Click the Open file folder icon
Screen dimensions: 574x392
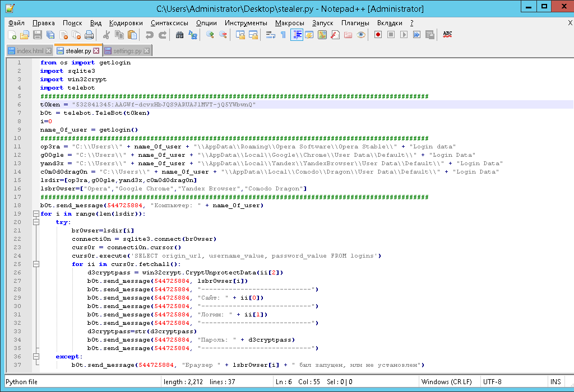(25, 35)
